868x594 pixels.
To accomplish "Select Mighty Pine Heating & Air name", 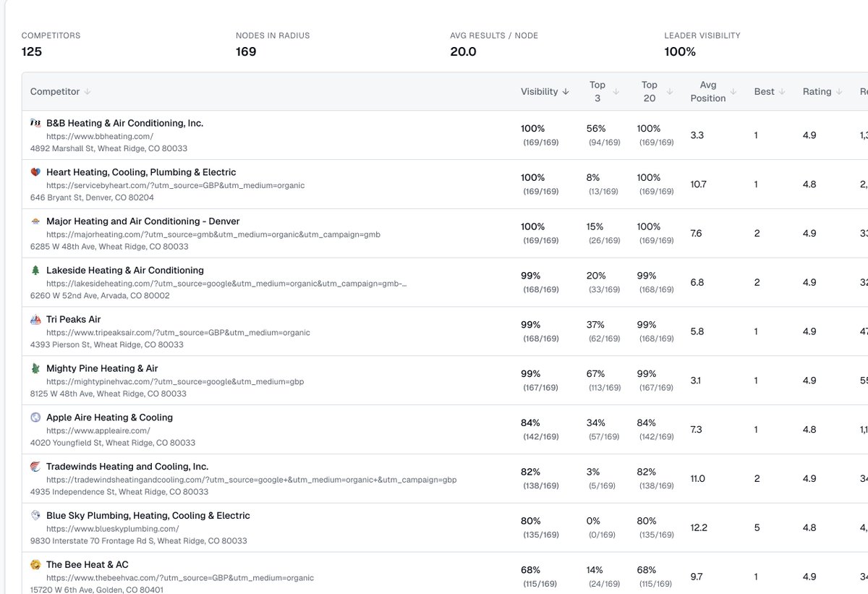I will point(102,368).
